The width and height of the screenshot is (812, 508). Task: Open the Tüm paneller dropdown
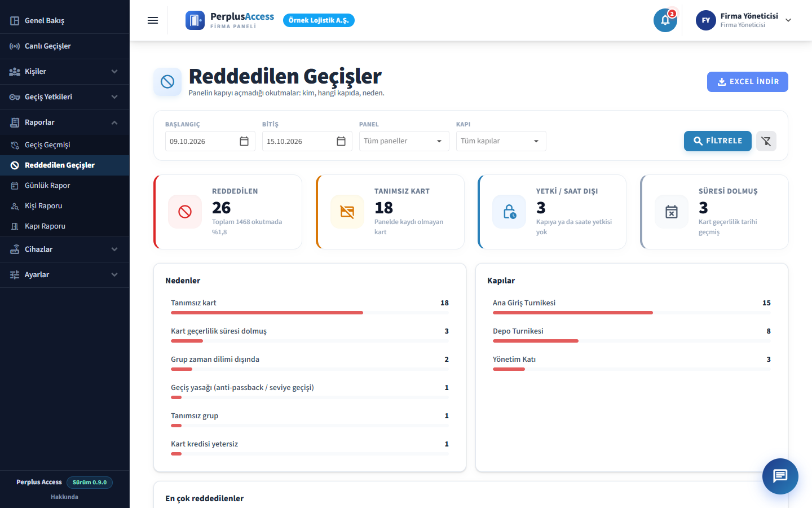point(404,141)
